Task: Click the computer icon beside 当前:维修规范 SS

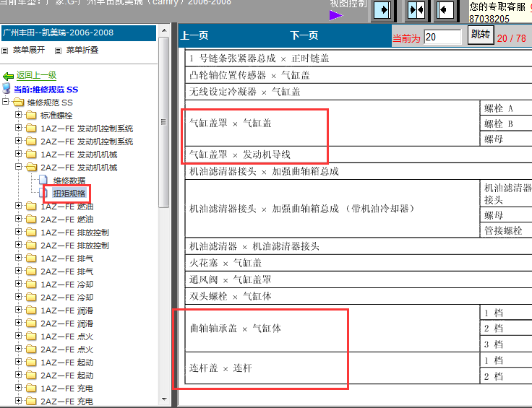Action: 7,88
